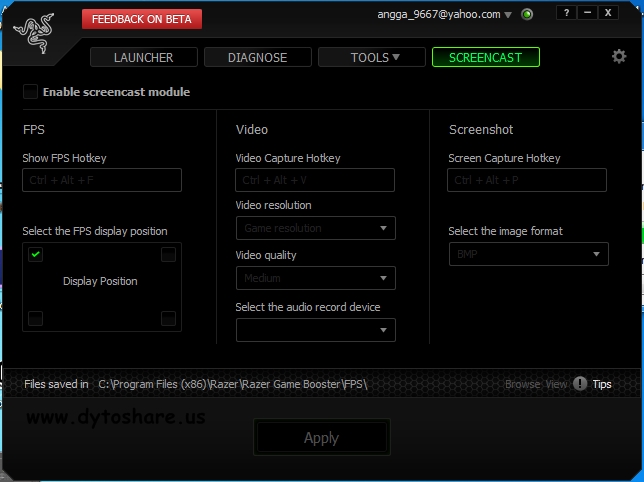Open the help question mark button
This screenshot has width=644, height=482.
pos(566,13)
